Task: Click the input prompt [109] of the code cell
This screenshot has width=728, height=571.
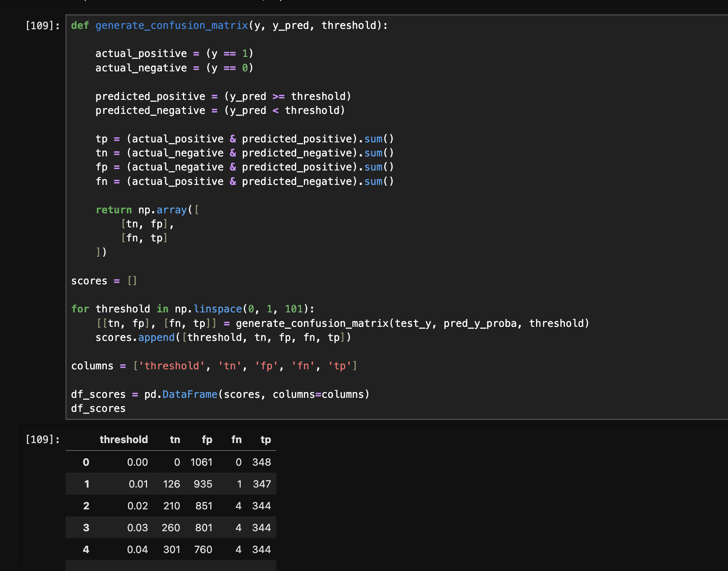Action: [x=42, y=26]
